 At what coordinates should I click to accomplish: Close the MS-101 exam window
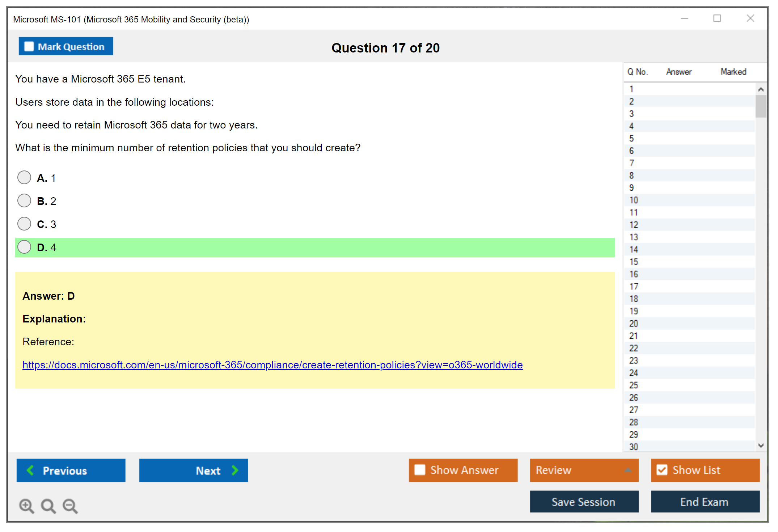750,18
